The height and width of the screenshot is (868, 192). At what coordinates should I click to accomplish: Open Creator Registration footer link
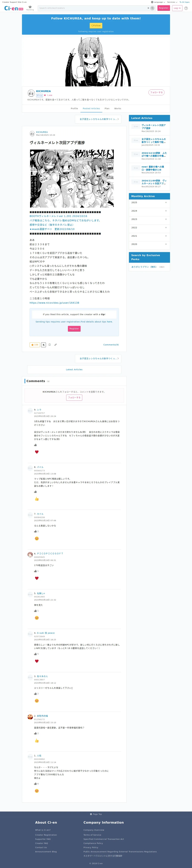[x=46, y=835]
